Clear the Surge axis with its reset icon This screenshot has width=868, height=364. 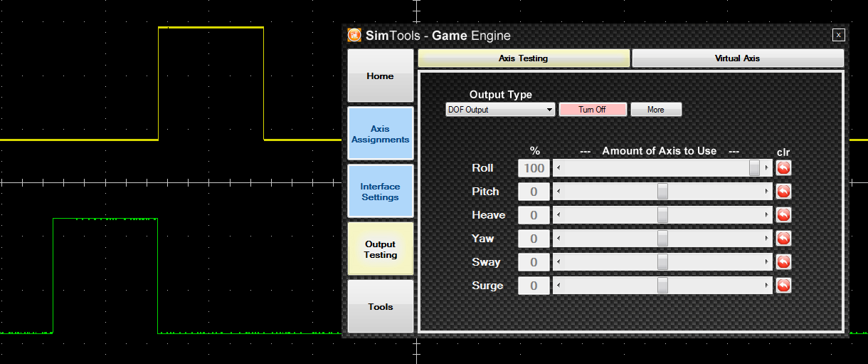click(x=783, y=286)
